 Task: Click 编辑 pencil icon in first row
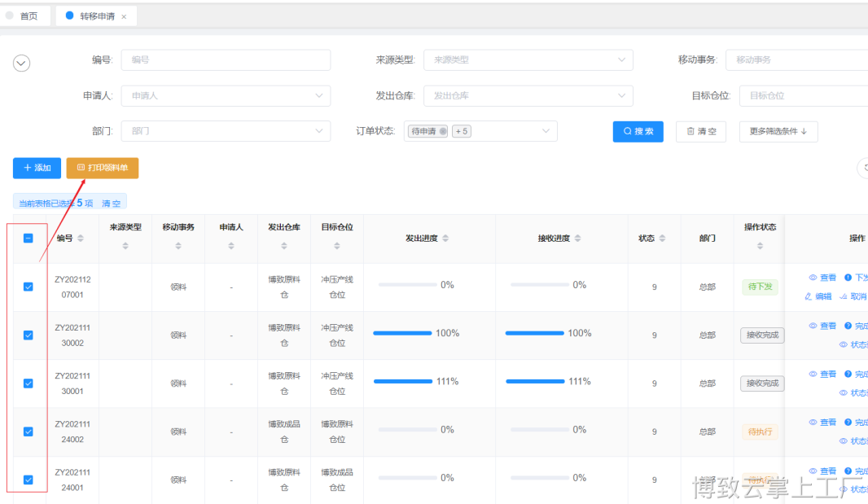click(809, 296)
